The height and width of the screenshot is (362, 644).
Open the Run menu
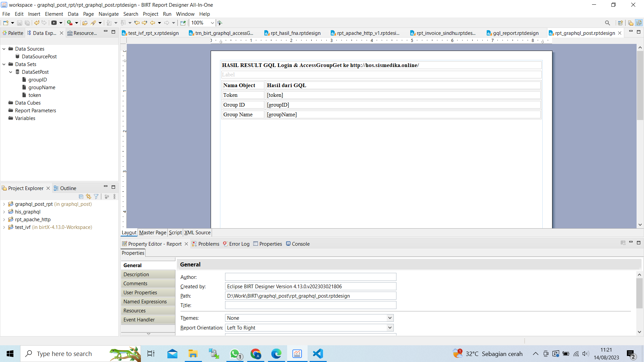tap(167, 14)
